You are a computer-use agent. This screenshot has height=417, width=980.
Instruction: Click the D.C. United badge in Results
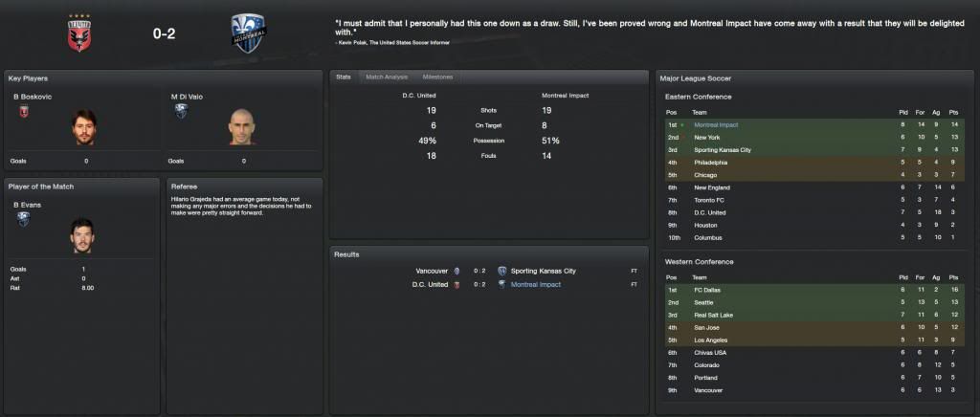(457, 284)
